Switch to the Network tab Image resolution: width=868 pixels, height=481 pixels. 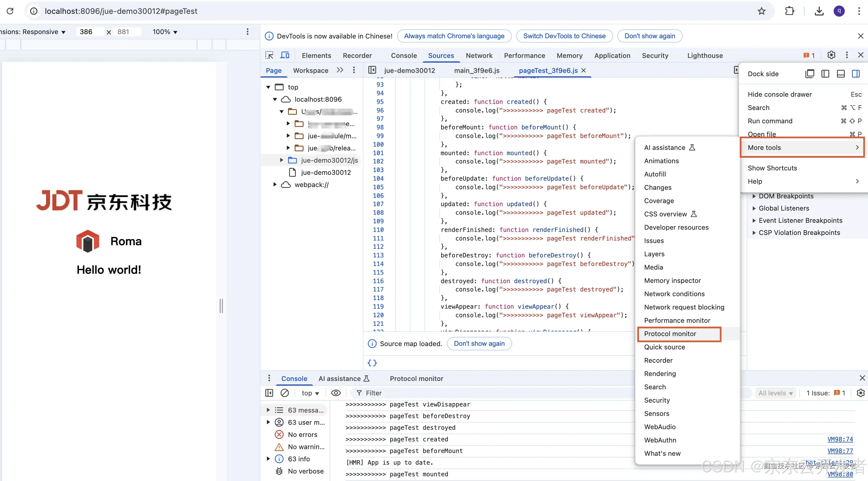pos(479,55)
